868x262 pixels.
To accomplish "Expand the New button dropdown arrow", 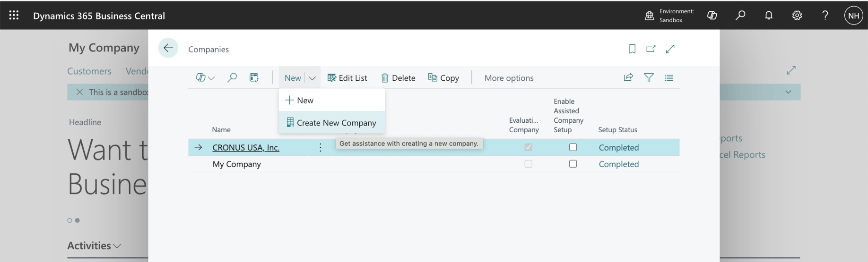I will [x=312, y=78].
